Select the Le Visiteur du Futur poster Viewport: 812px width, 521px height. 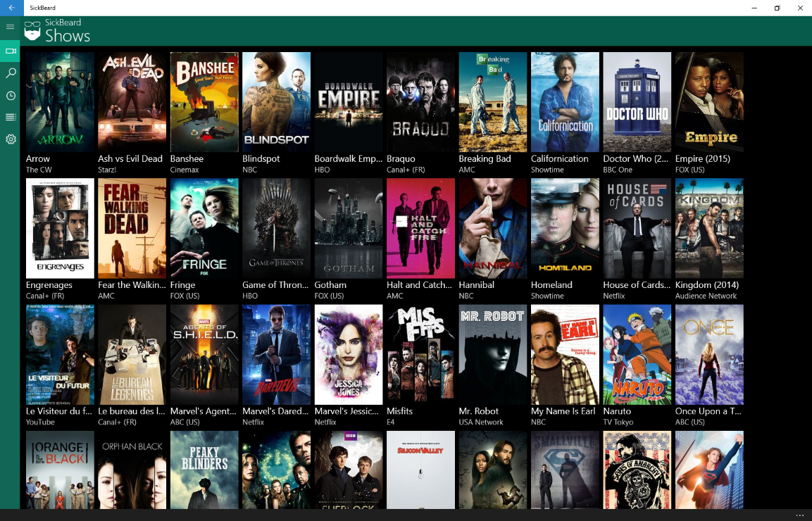[60, 355]
